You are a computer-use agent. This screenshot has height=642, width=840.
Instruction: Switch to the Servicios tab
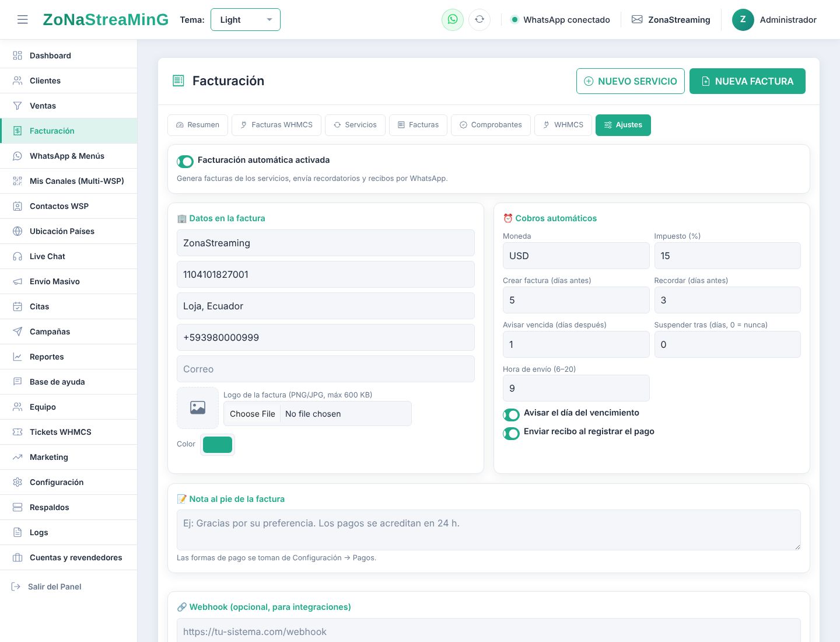tap(355, 125)
